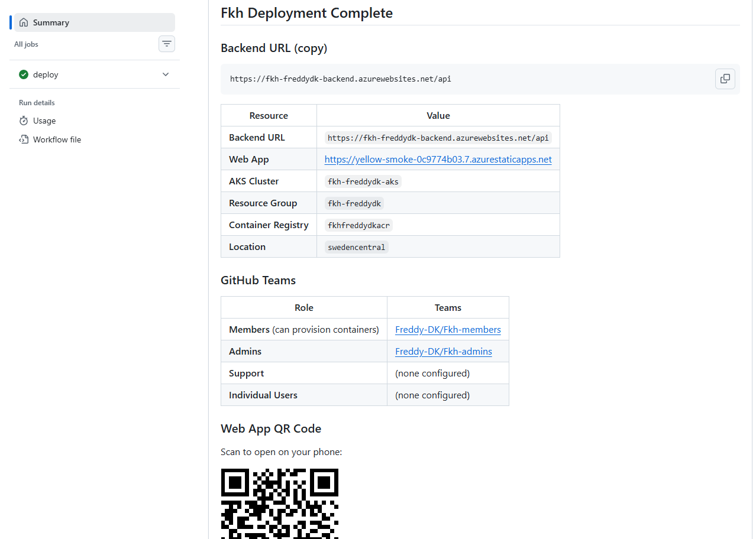756x539 pixels.
Task: Click the Role column header
Action: tap(304, 308)
